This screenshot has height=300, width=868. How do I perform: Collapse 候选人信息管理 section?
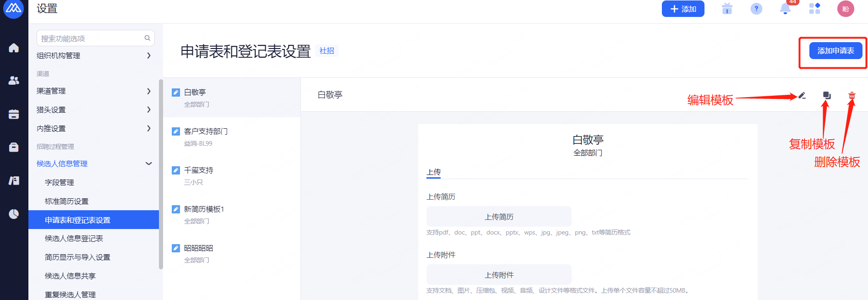pyautogui.click(x=148, y=164)
